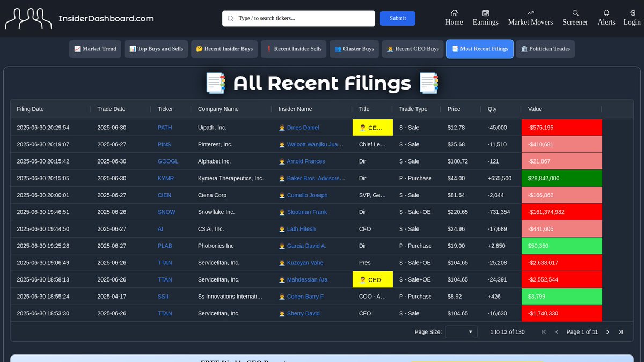Open Recent Insider Buys tab
The width and height of the screenshot is (644, 362).
coord(224,49)
